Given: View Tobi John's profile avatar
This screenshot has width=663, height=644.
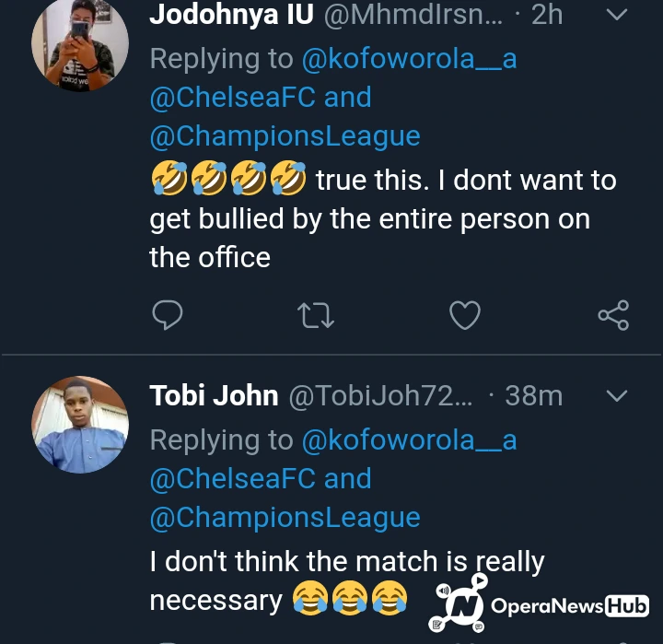Looking at the screenshot, I should (x=80, y=425).
